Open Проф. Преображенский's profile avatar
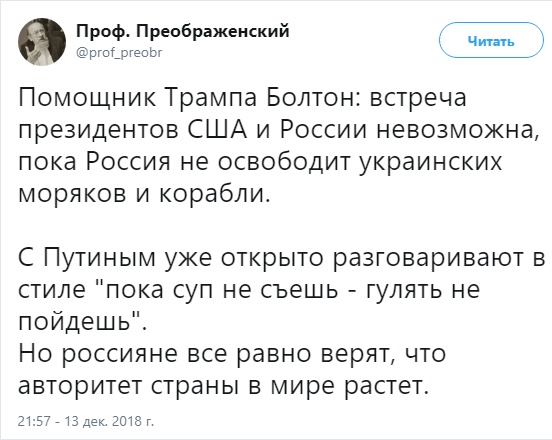Viewport: 552px width, 440px height. click(42, 42)
